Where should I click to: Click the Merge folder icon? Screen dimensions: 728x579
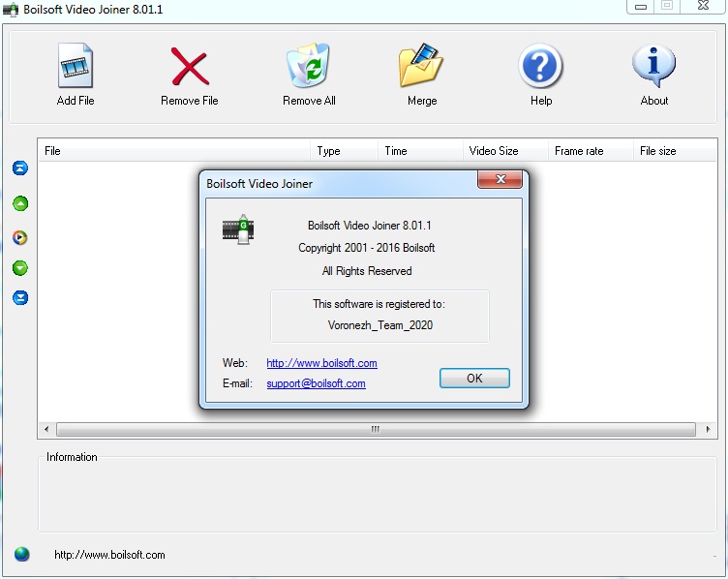tap(421, 65)
